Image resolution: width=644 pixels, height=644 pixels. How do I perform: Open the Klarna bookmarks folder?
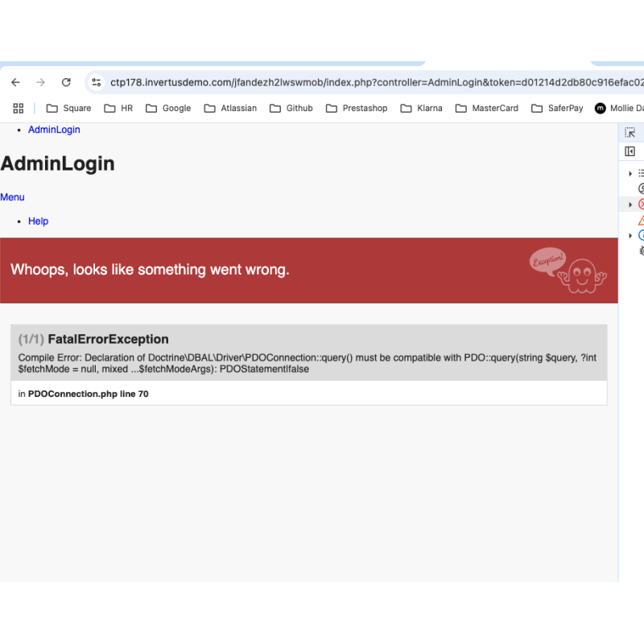(x=421, y=108)
